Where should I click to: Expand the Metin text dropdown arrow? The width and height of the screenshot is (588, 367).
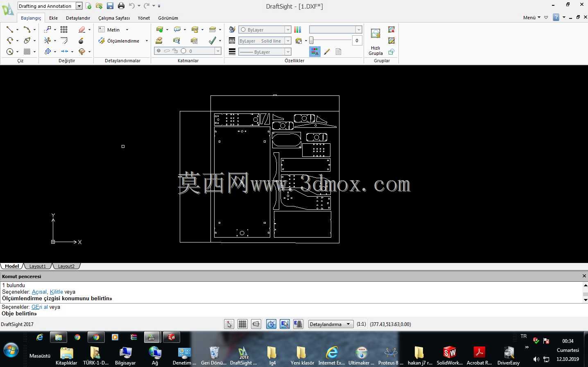[127, 29]
